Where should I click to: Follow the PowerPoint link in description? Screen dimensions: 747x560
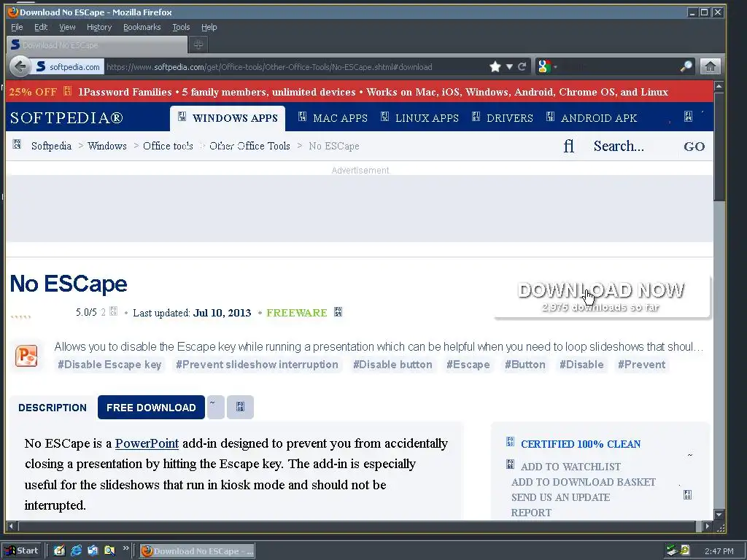[147, 443]
